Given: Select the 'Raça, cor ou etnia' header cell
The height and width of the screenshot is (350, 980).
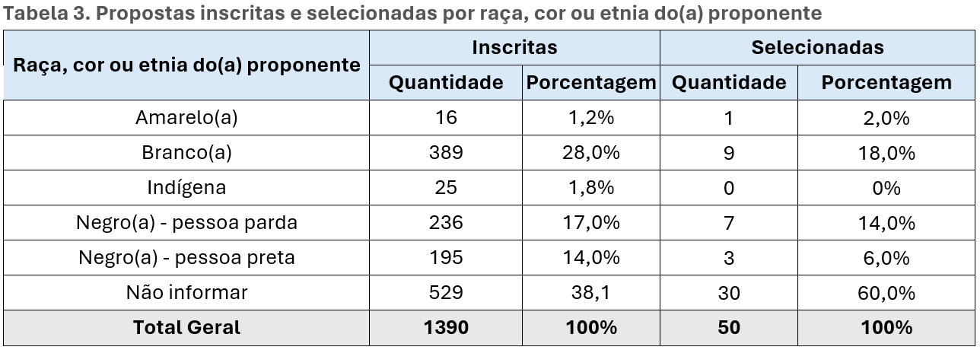Looking at the screenshot, I should [x=186, y=65].
